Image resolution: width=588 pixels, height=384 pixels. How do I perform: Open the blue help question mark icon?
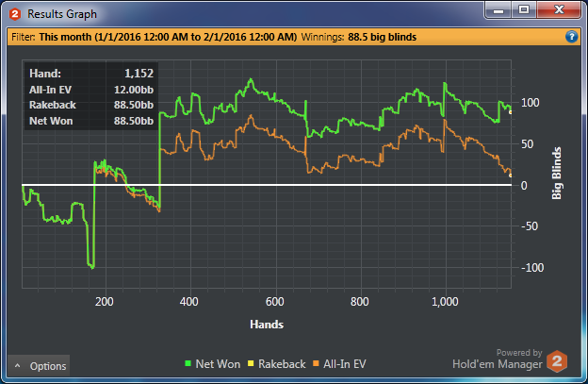(571, 37)
